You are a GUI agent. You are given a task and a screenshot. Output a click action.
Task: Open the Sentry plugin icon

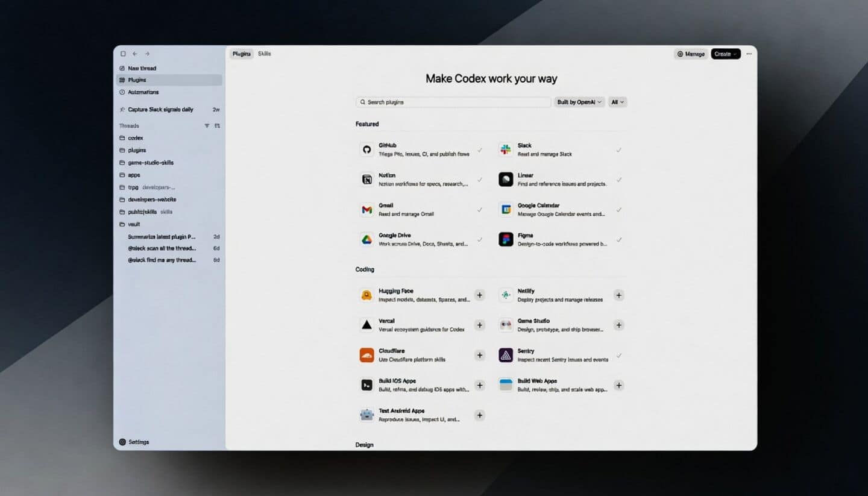point(506,356)
